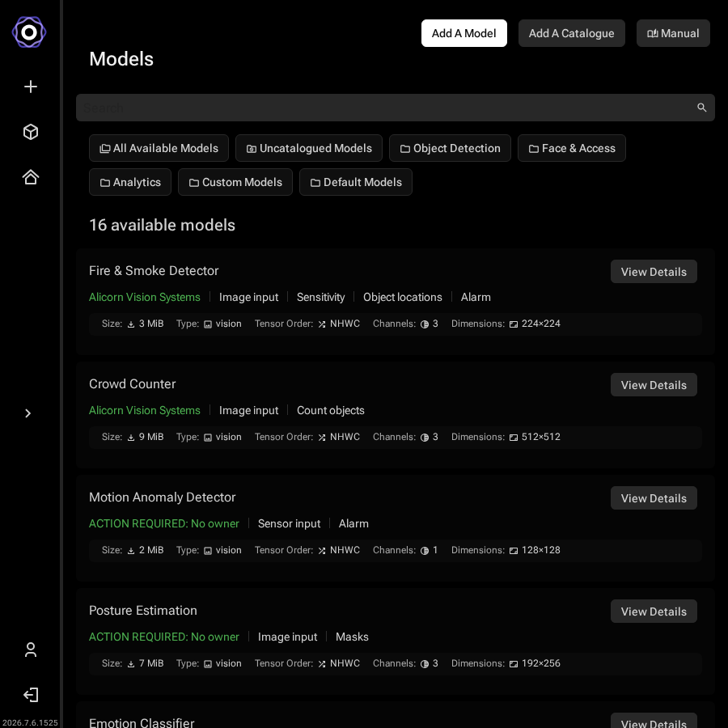Click the Sensitivity tag on Fire & Smoke Detector

pyautogui.click(x=321, y=297)
